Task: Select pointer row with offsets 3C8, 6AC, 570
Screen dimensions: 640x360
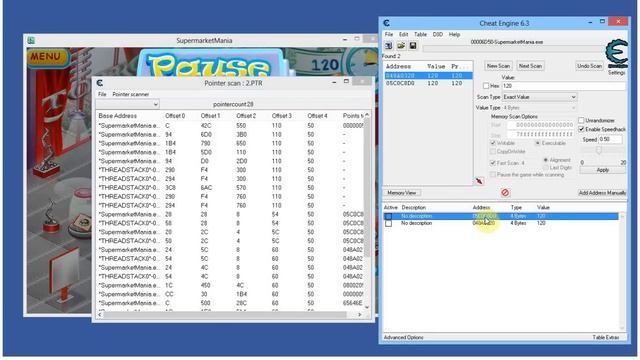Action: (x=230, y=188)
